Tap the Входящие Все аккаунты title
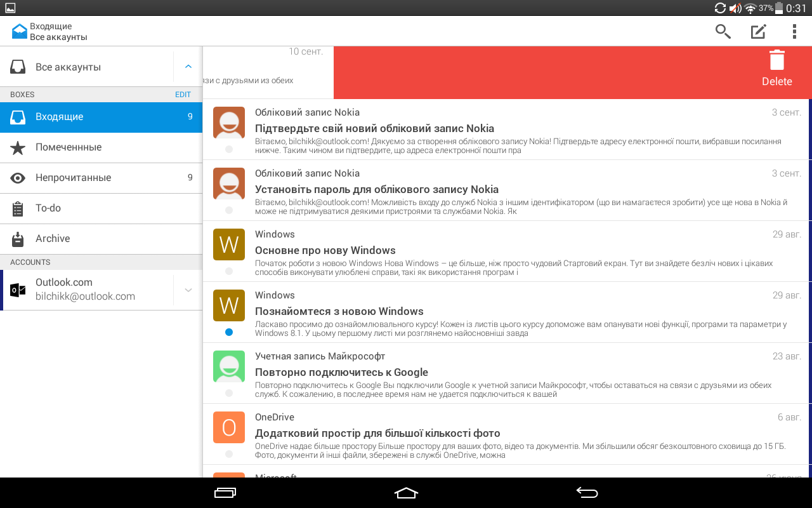This screenshot has width=812, height=508. pos(58,32)
